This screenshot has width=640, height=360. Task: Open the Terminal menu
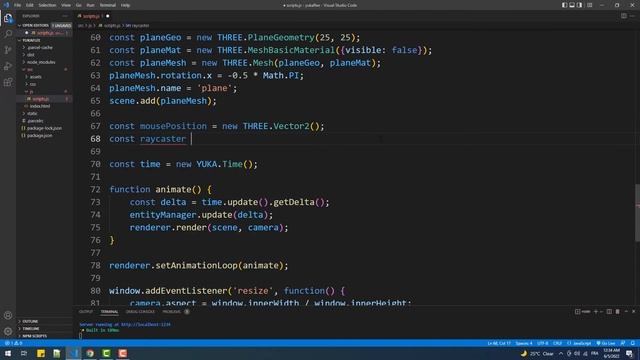[108, 5]
